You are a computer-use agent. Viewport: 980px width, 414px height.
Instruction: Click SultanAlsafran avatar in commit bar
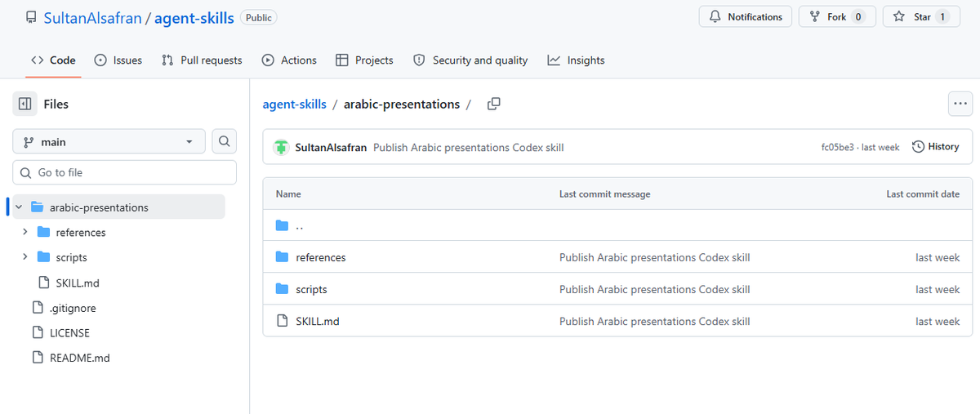click(282, 147)
